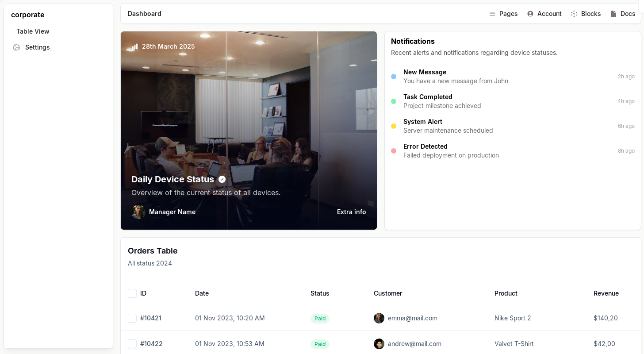Image resolution: width=644 pixels, height=354 pixels.
Task: Open the Pages menu
Action: click(508, 14)
